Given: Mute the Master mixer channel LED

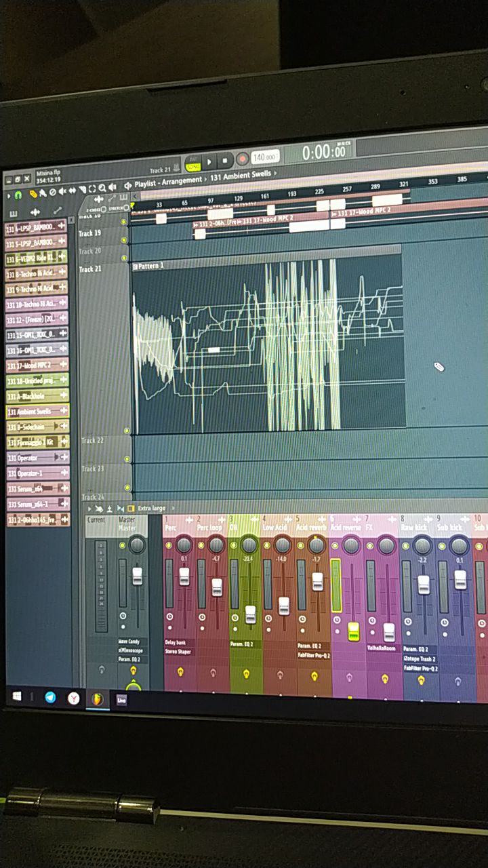Looking at the screenshot, I should 122,545.
